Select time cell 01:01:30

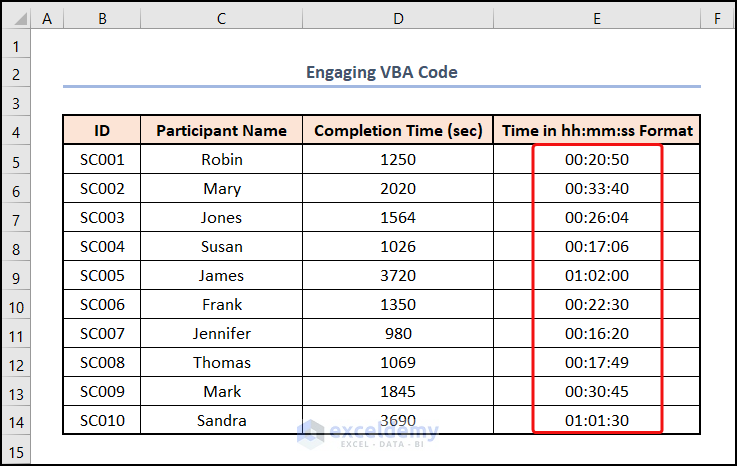point(597,421)
